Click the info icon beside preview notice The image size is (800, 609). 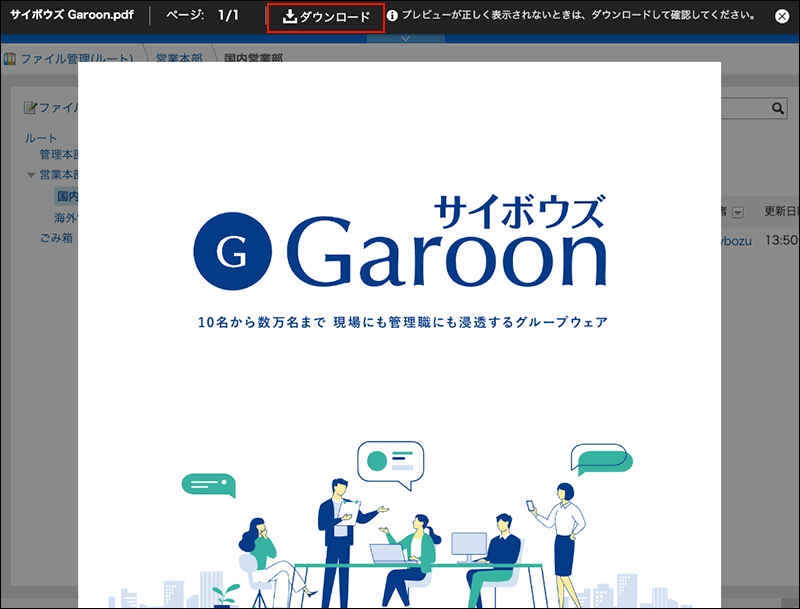392,16
